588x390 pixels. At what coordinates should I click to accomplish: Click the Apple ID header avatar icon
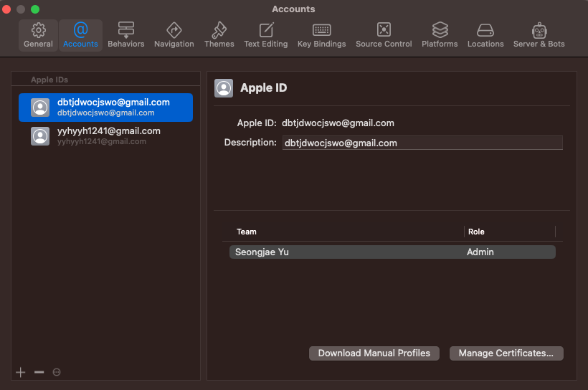click(x=224, y=88)
